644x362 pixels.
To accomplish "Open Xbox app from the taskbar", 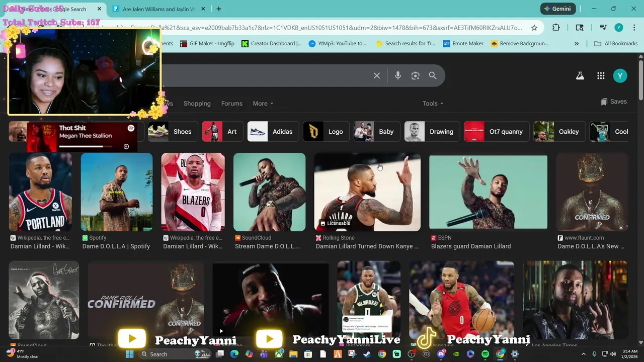I will click(x=279, y=354).
